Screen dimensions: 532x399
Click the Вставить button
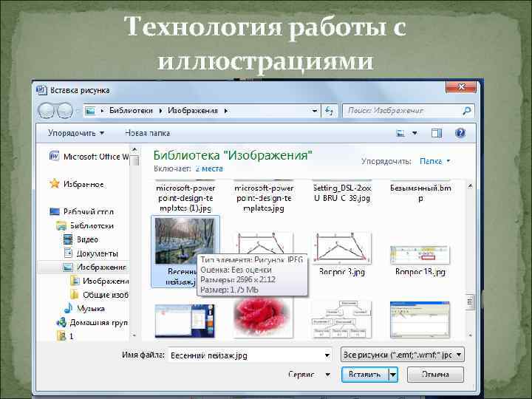coord(365,375)
